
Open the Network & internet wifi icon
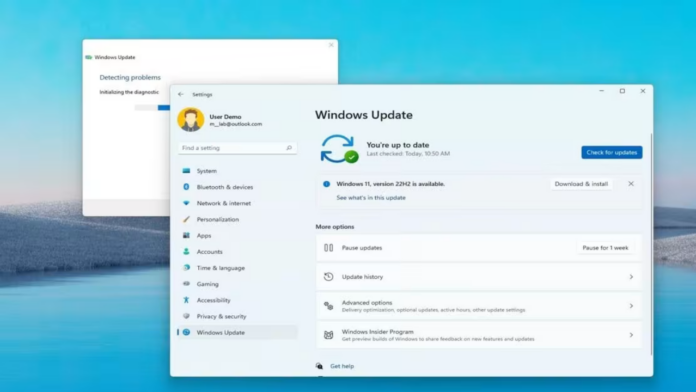(186, 203)
